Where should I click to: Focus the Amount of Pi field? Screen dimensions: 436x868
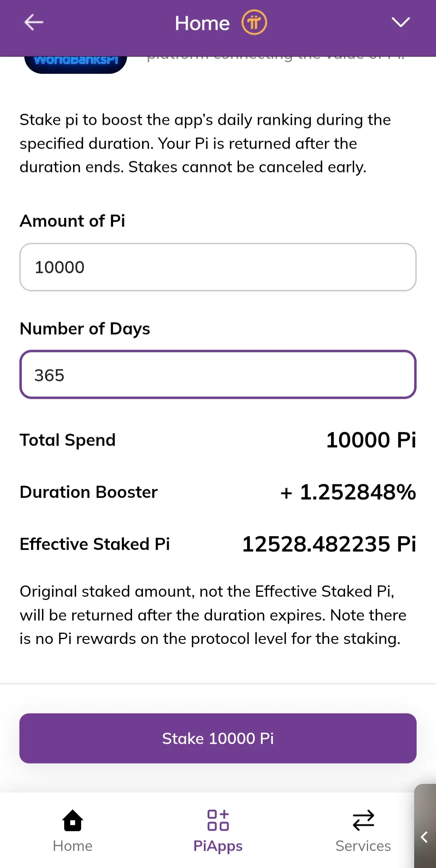pyautogui.click(x=218, y=267)
